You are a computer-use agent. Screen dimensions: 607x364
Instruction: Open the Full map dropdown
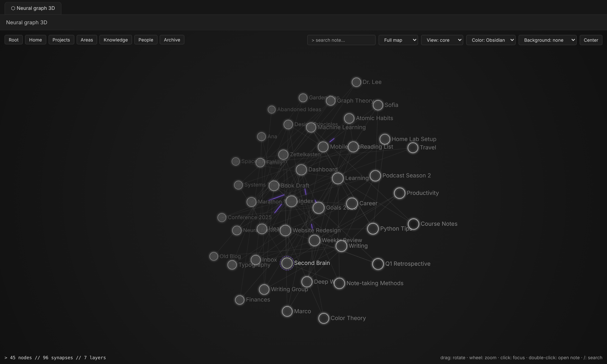[398, 40]
